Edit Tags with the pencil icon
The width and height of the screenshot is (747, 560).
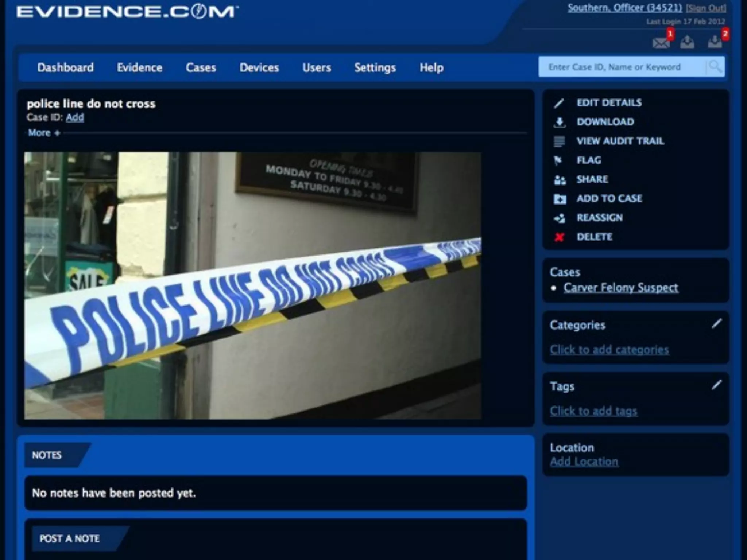click(x=716, y=385)
